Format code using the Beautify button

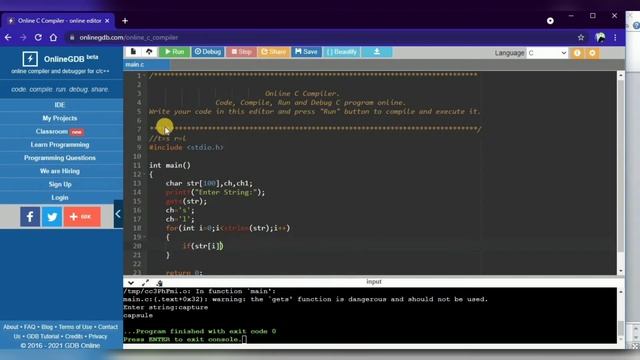pyautogui.click(x=342, y=52)
